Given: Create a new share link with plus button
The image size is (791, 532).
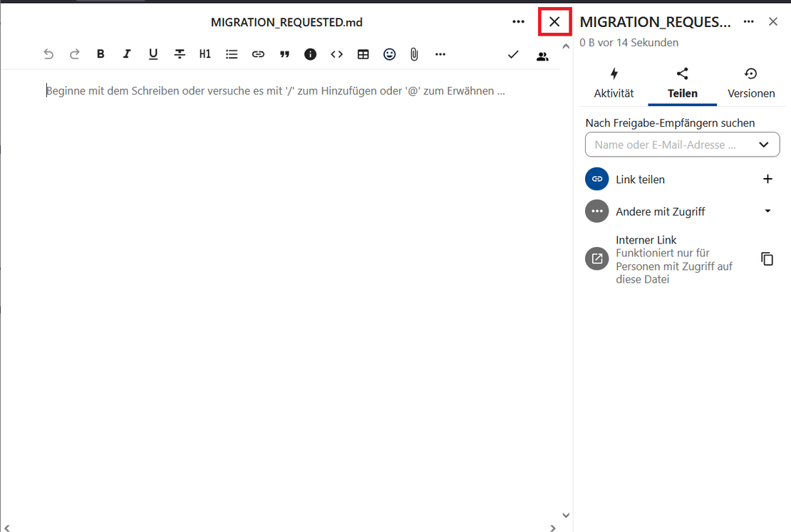Looking at the screenshot, I should tap(767, 179).
